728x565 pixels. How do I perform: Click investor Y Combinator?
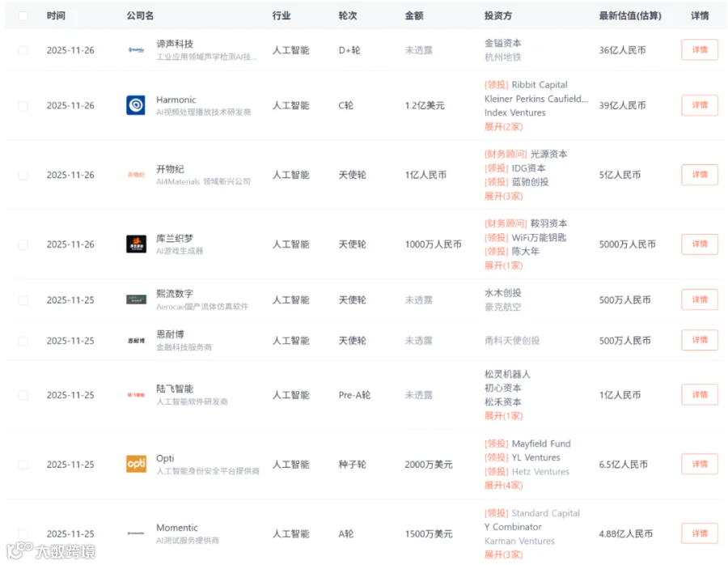(513, 527)
